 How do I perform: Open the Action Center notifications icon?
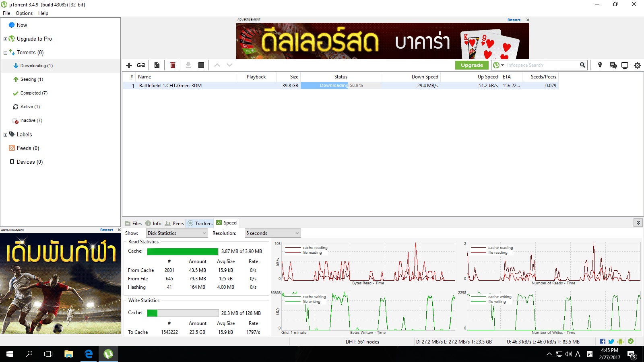coord(632,354)
